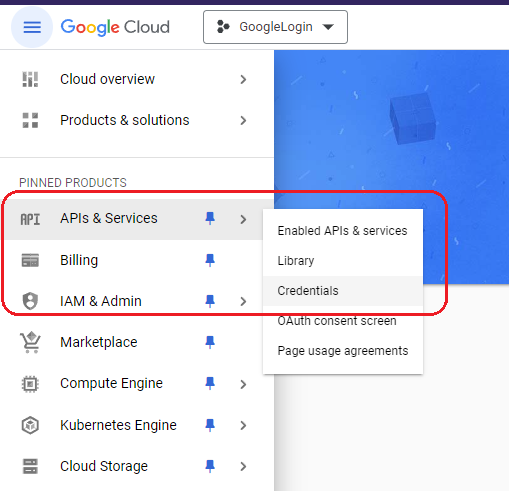509x491 pixels.
Task: Unpin Billing using its pin icon
Action: [210, 260]
